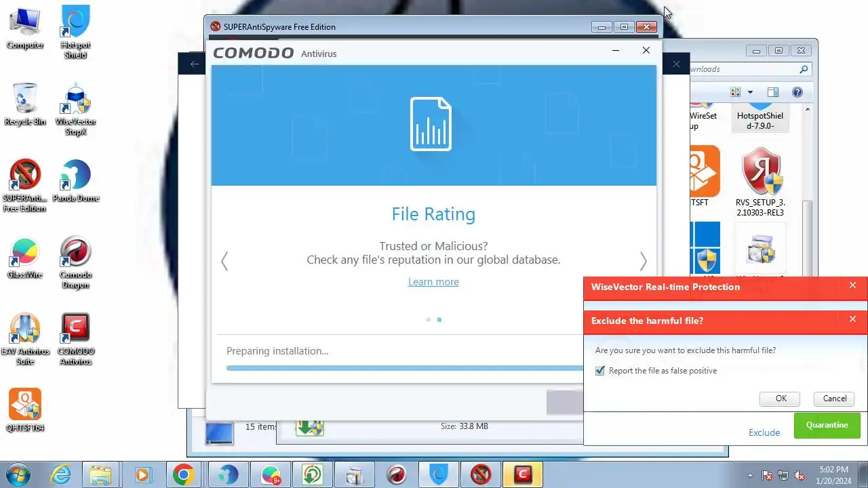Switch to SUPERAntiSpyware taskbar button
Screen dimensions: 868x488
coord(481,475)
